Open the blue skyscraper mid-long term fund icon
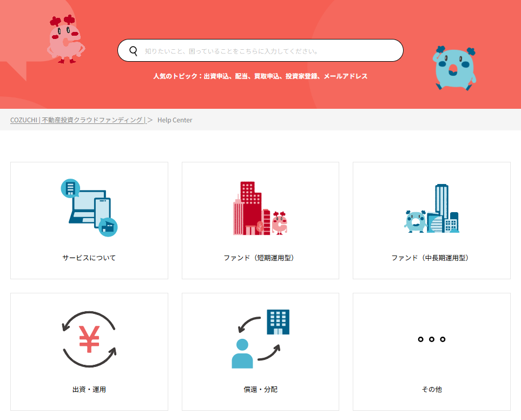 (x=432, y=208)
